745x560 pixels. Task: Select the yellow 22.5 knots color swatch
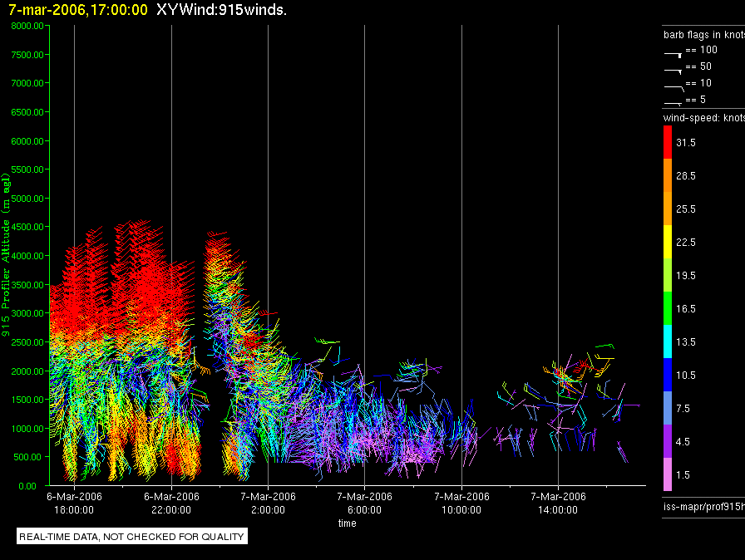pyautogui.click(x=668, y=242)
